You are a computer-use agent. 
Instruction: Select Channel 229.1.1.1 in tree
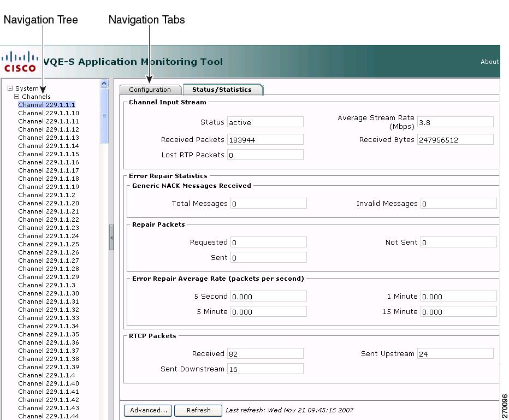click(47, 105)
